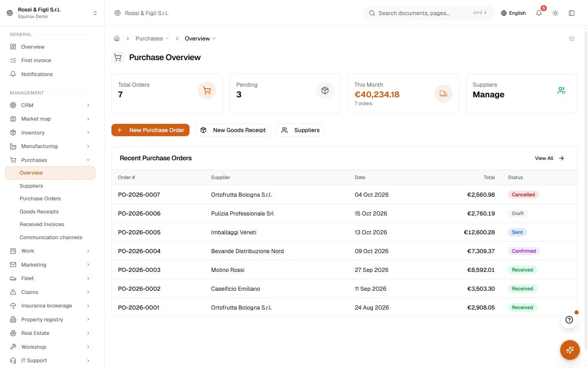588x368 pixels.
Task: Go to Purchase Orders submenu item
Action: point(40,199)
